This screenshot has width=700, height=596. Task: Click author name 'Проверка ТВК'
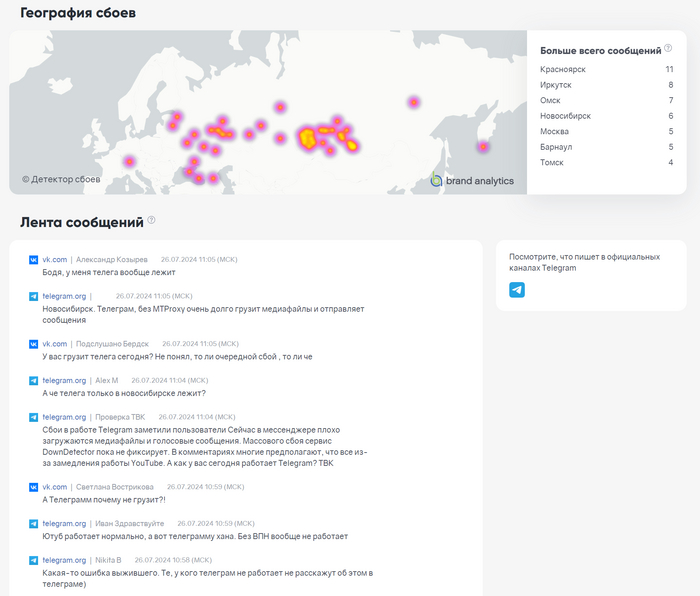[120, 417]
